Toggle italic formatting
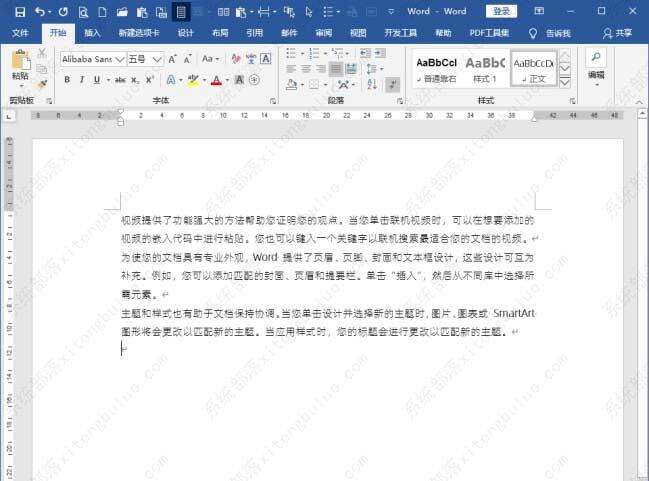649x481 pixels. point(82,79)
